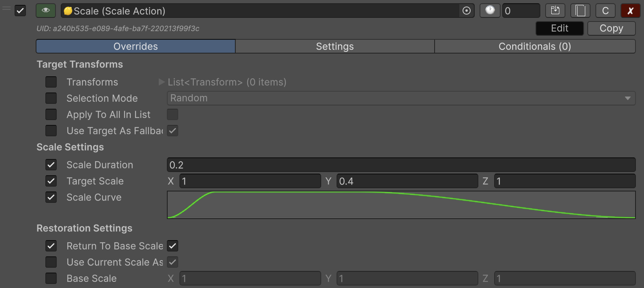Image resolution: width=644 pixels, height=288 pixels.
Task: Click the object picker circle icon
Action: [467, 11]
